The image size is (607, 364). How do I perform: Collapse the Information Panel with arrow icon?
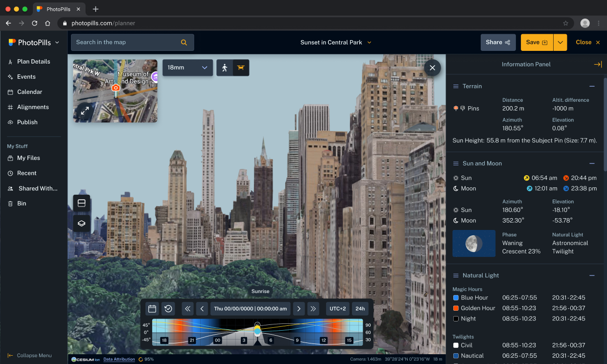(598, 64)
